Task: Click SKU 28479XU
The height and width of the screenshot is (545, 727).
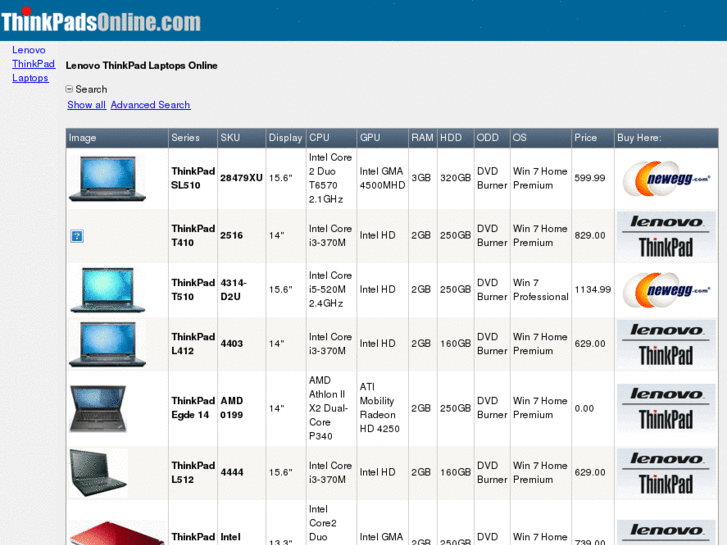Action: 241,178
